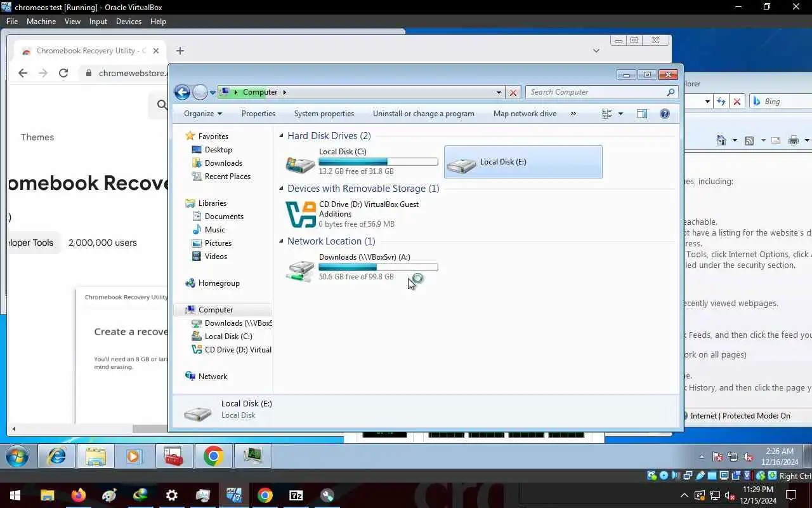Open a new tab in Chrome window
812x508 pixels.
180,51
